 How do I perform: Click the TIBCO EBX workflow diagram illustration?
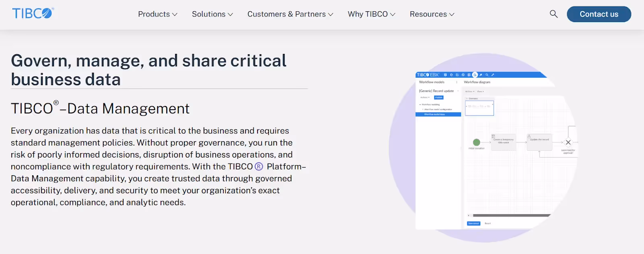coord(484,148)
